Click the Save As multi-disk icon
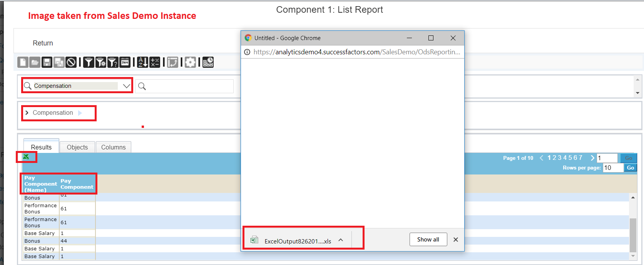644x265 pixels. point(59,62)
